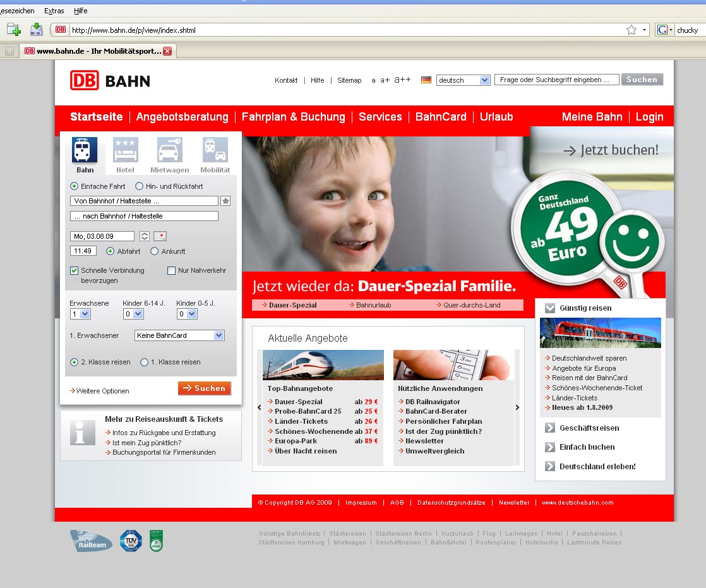The height and width of the screenshot is (588, 706).
Task: Click the info icon in Reiseauskunft box
Action: point(82,433)
